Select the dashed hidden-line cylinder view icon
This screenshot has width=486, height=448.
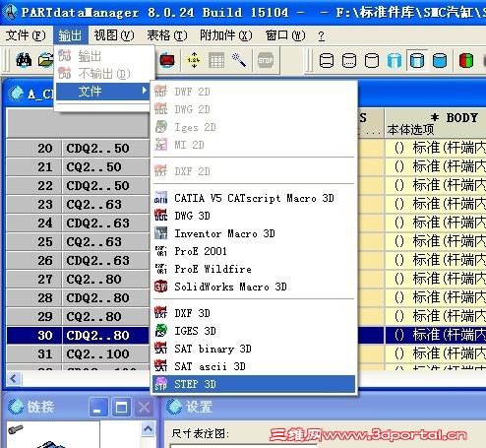pos(349,61)
